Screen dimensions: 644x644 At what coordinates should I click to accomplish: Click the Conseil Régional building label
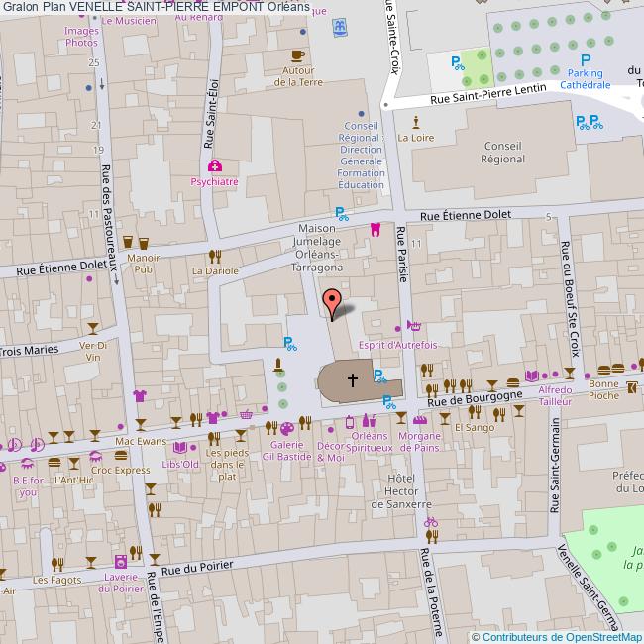click(502, 152)
